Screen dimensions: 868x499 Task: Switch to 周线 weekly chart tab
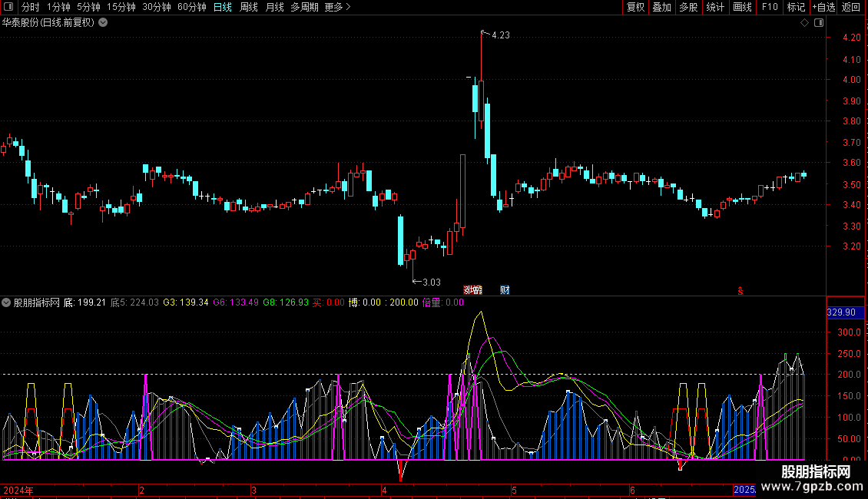(x=249, y=7)
